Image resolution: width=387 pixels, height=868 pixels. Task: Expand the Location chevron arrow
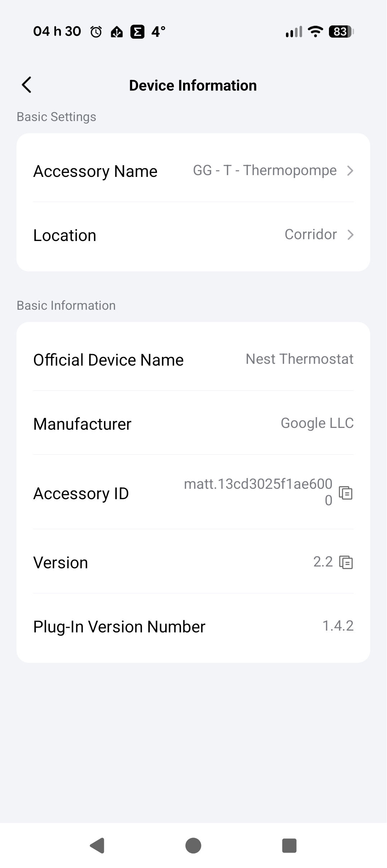click(350, 235)
